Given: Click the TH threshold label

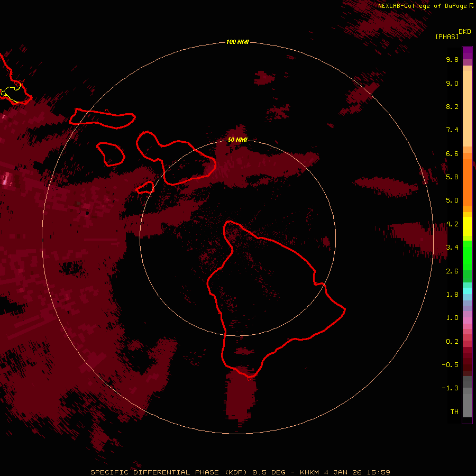Looking at the screenshot, I should 454,412.
